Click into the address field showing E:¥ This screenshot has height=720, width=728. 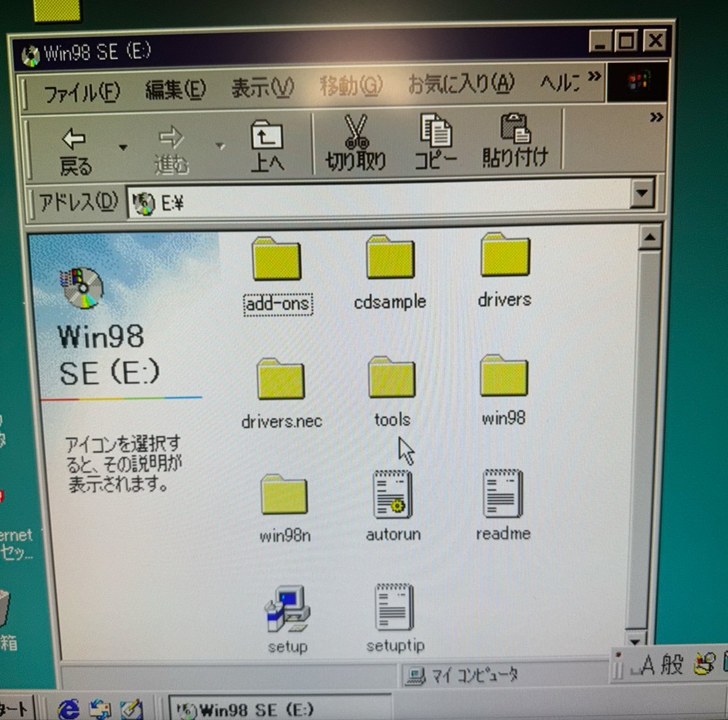[379, 201]
